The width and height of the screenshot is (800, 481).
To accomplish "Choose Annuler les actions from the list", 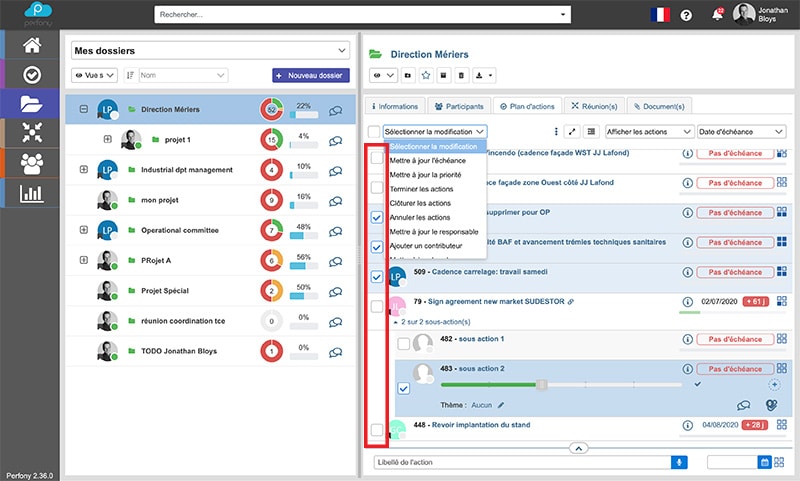I will 419,217.
